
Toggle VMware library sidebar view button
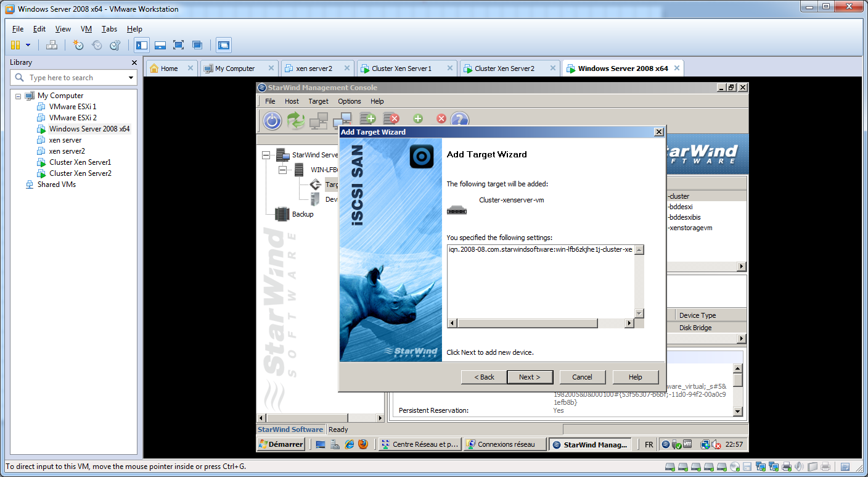point(142,45)
